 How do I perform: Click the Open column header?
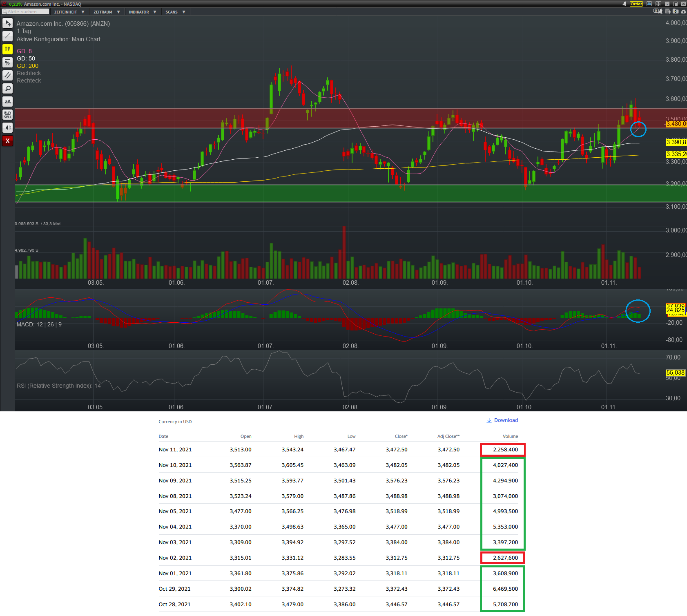point(246,436)
